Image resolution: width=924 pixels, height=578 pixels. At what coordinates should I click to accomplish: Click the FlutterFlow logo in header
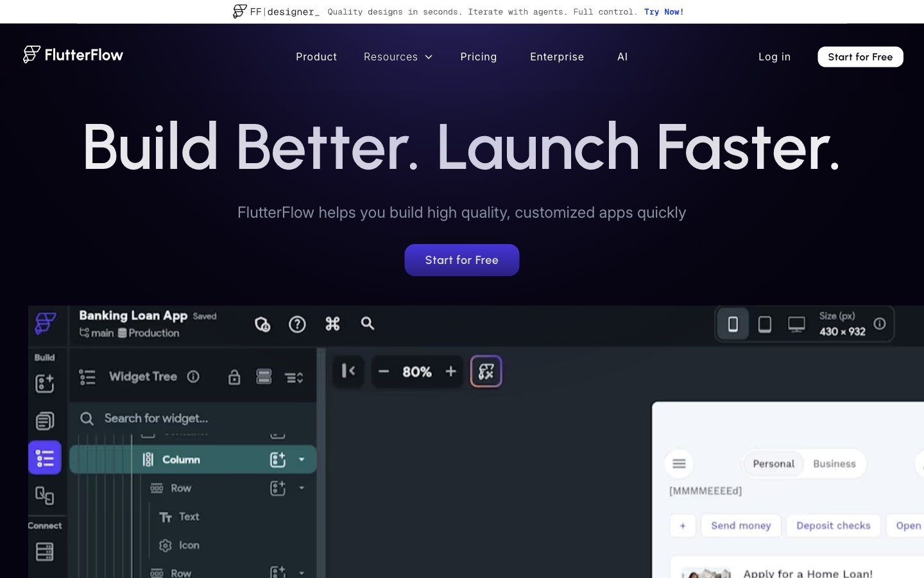point(73,55)
